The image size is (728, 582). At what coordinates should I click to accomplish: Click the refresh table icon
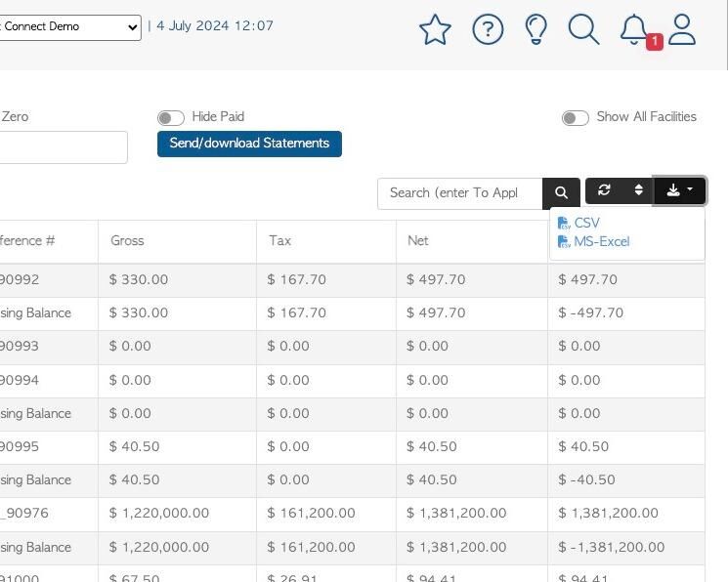[604, 189]
